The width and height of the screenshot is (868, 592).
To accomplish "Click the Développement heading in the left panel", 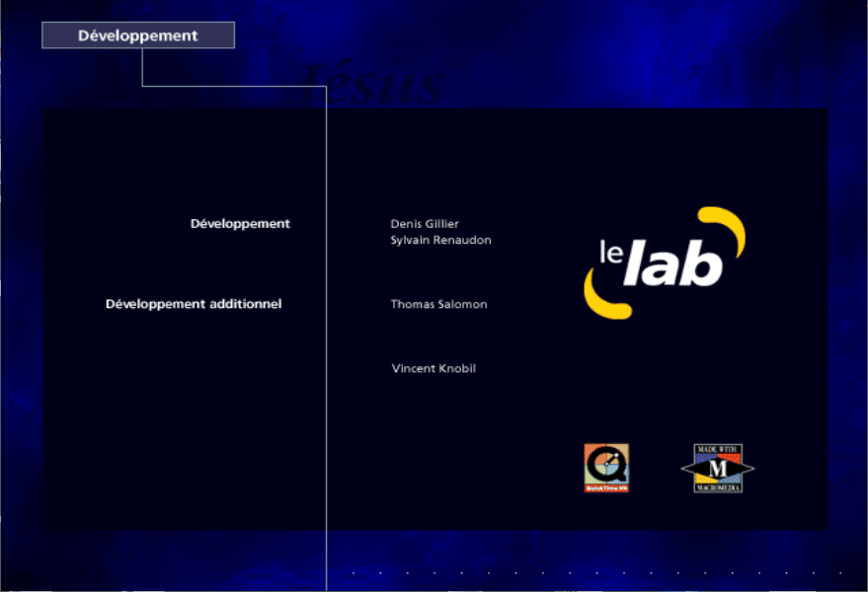I will point(240,224).
